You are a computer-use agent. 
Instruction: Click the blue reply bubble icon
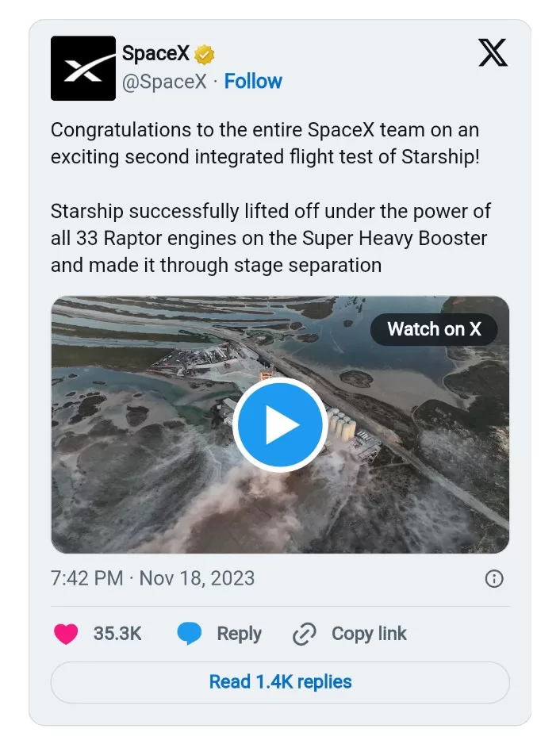[189, 634]
